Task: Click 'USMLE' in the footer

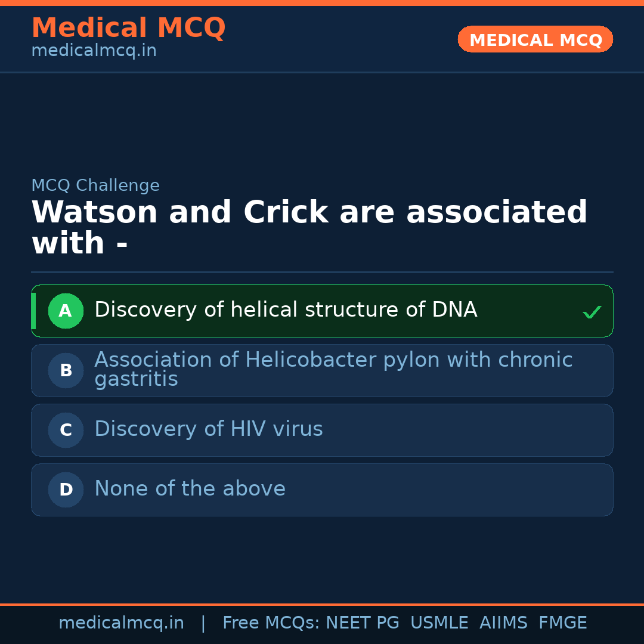Action: point(439,623)
